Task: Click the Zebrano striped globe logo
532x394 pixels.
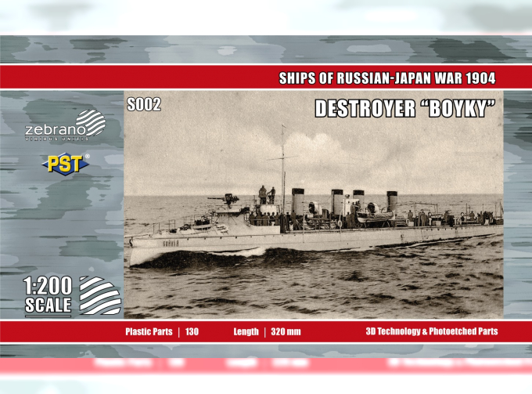Action: (89, 123)
